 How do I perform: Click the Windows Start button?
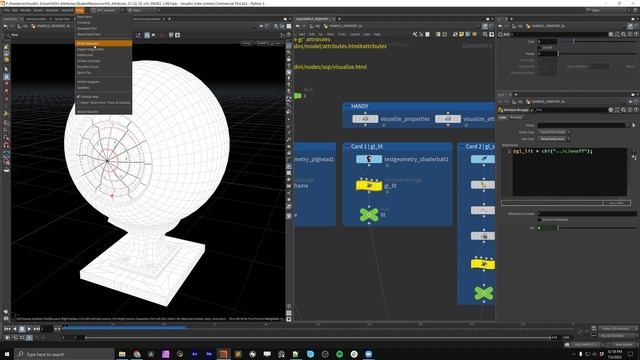tap(7, 354)
